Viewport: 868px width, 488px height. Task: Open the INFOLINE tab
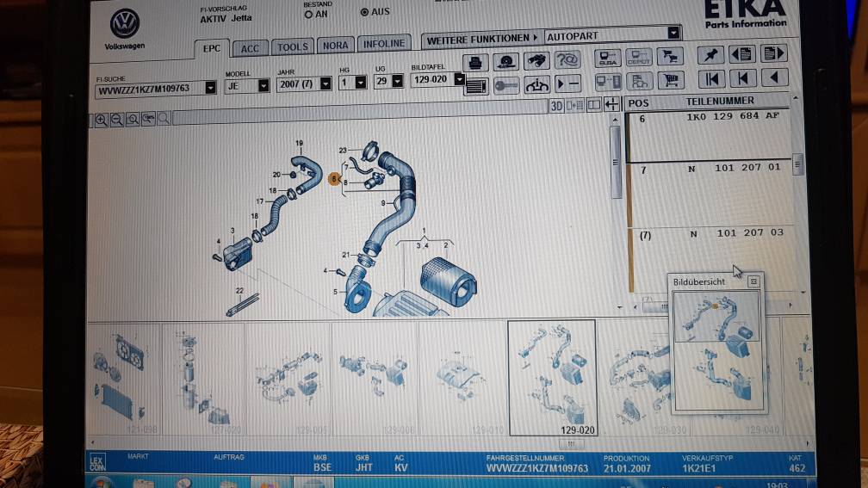[384, 44]
